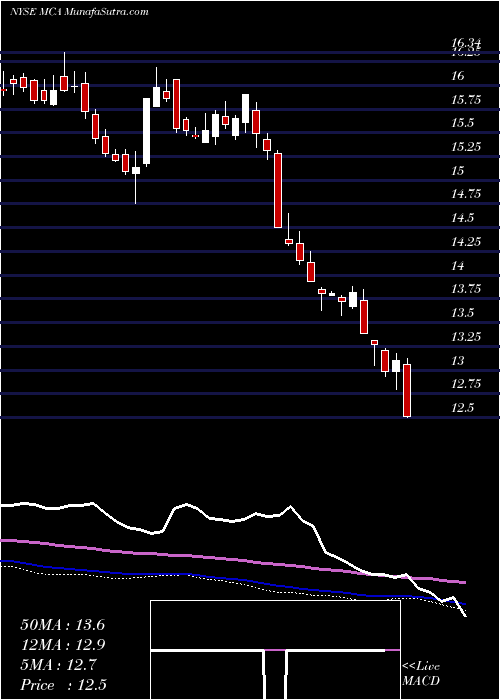Click the 14.75 price axis label

pos(466,194)
